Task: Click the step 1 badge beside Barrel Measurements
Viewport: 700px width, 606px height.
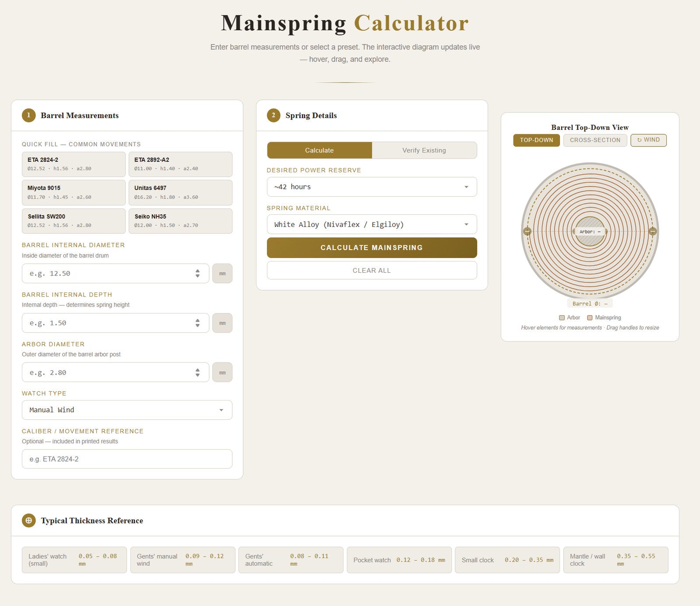Action: [29, 115]
